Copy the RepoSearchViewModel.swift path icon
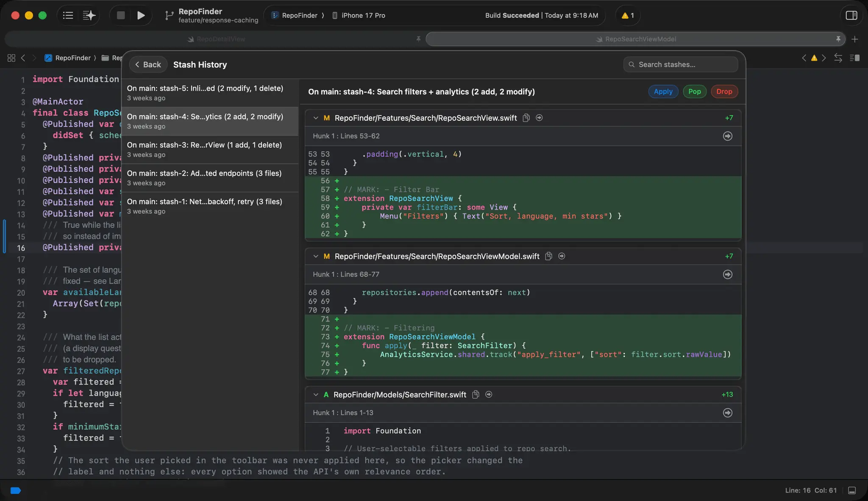The width and height of the screenshot is (868, 501). pos(548,256)
